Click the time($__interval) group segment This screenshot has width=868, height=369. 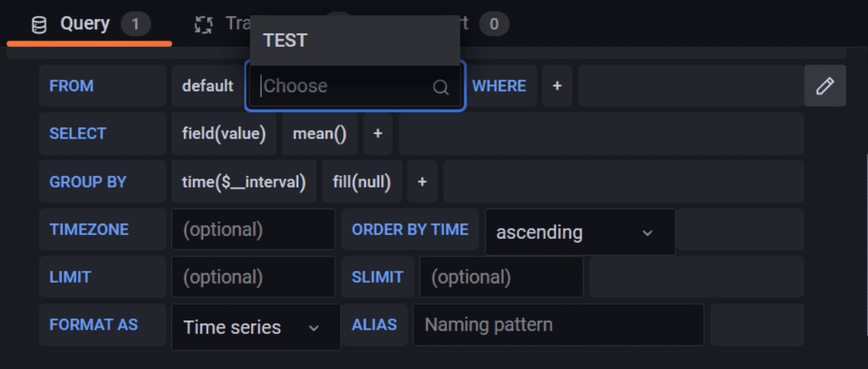pyautogui.click(x=244, y=181)
